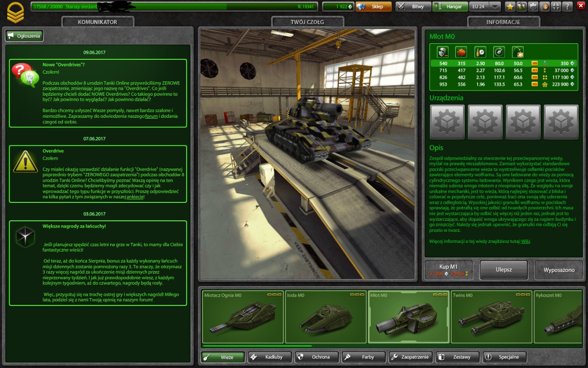Select Młot M0 turret card
This screenshot has height=368, width=588.
[x=409, y=317]
